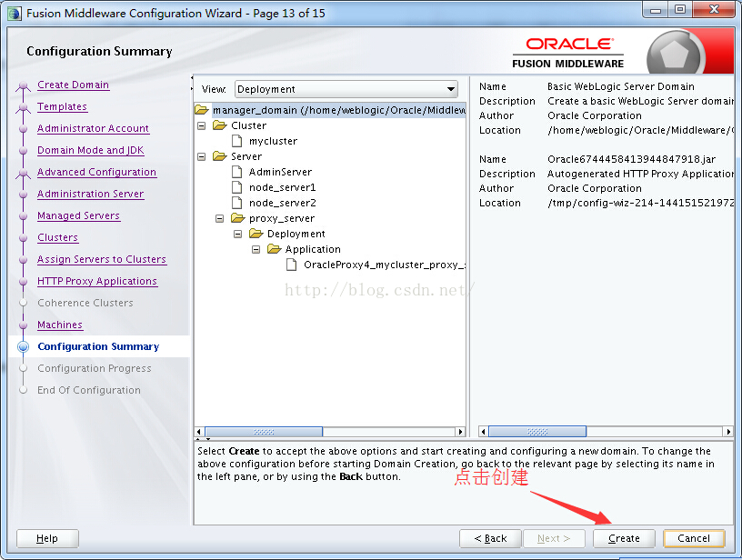Click right arrow of details pane scrollbar
The image size is (742, 560).
[728, 432]
